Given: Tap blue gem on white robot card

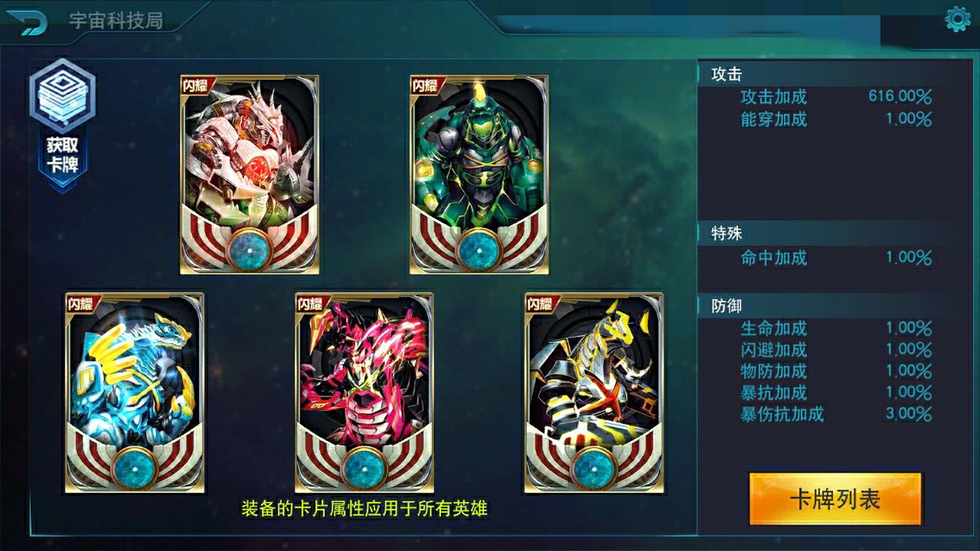Looking at the screenshot, I should coord(250,249).
